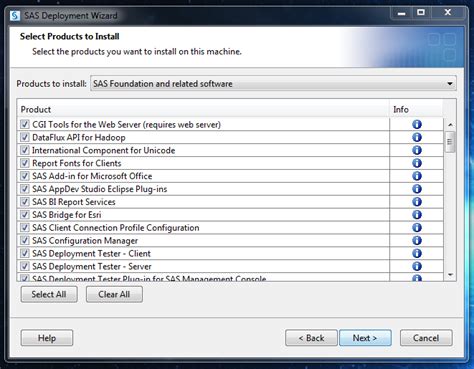Image resolution: width=474 pixels, height=369 pixels.
Task: Toggle SAS BI Report Services checkbox
Action: coord(25,202)
